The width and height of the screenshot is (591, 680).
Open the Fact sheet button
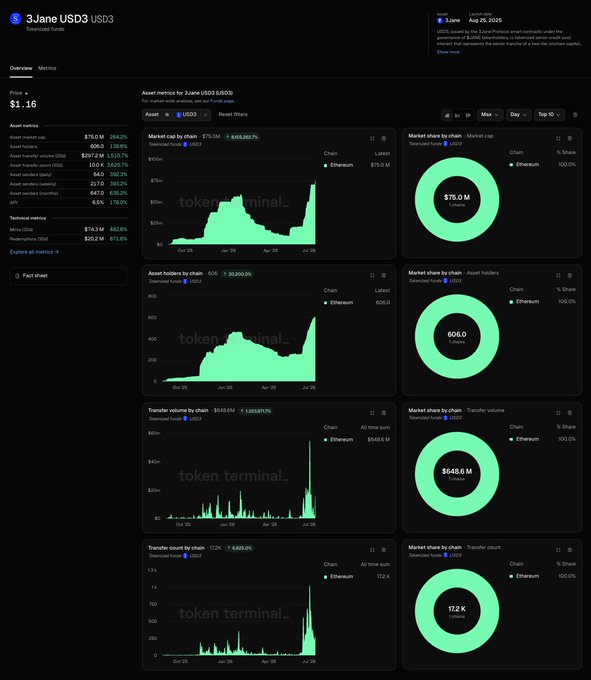click(x=68, y=276)
